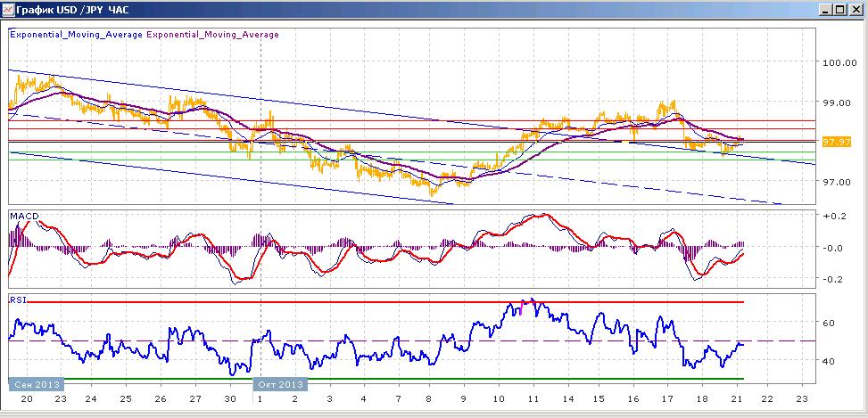Click the -0.0 MACD axis label
This screenshot has height=418, width=868.
834,248
